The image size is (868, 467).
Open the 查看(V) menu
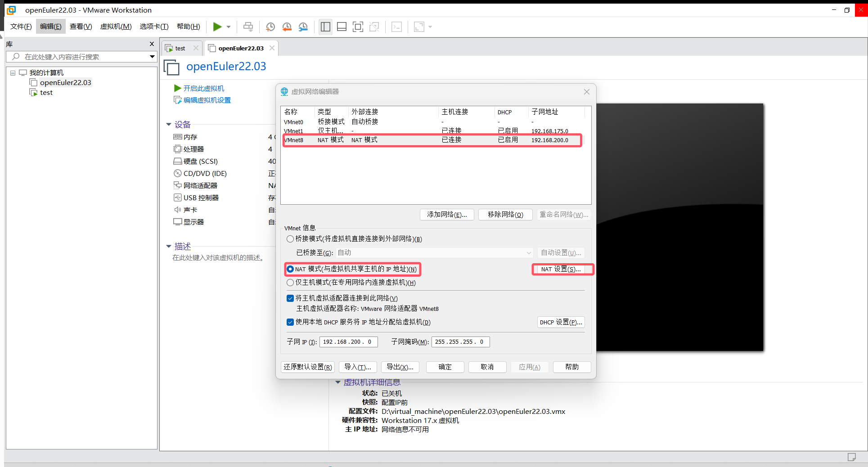(81, 27)
